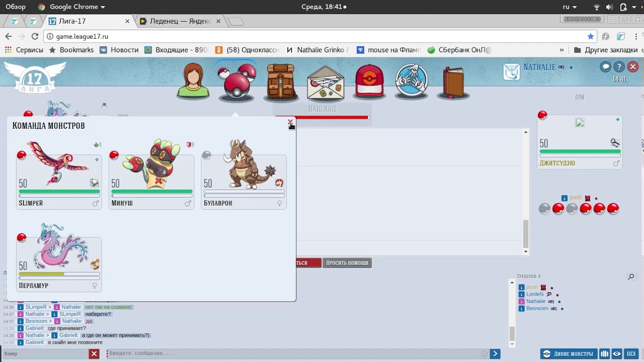Expand hidden bookmarks chevron
This screenshot has width=644, height=362.
coord(561,50)
